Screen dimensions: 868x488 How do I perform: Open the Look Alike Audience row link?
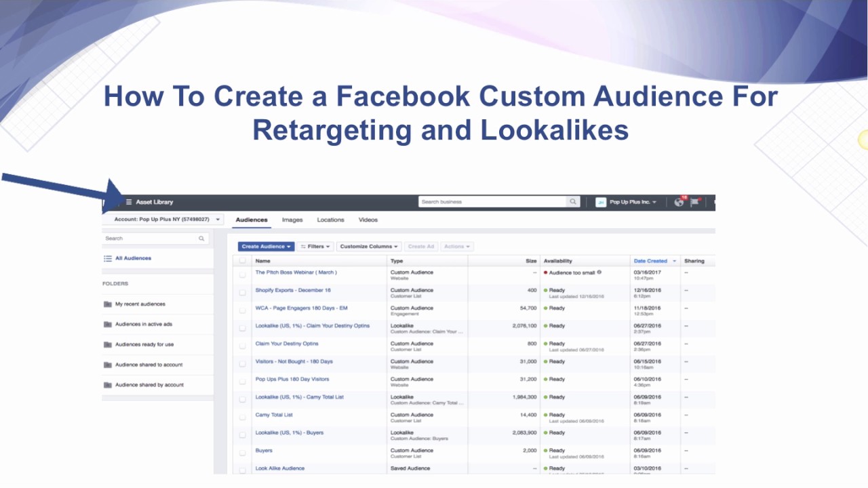pyautogui.click(x=279, y=468)
